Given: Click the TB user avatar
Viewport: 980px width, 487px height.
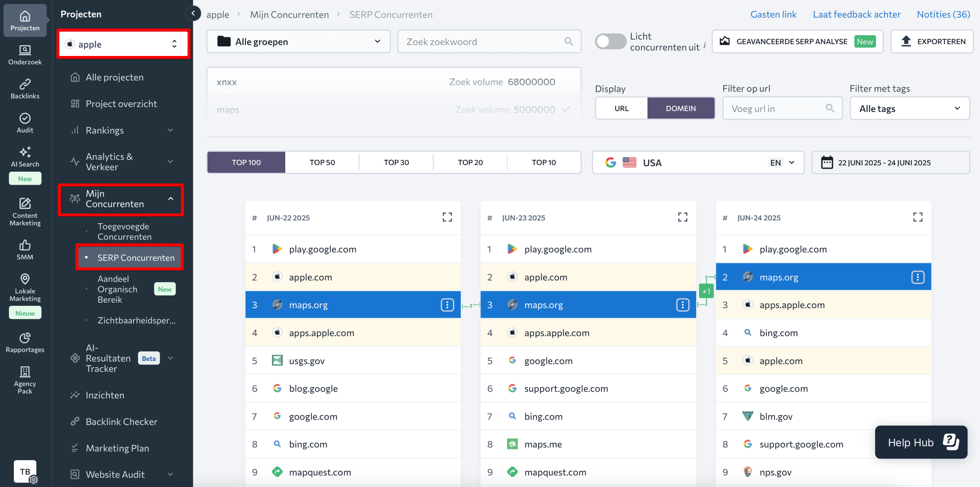Looking at the screenshot, I should coord(25,471).
